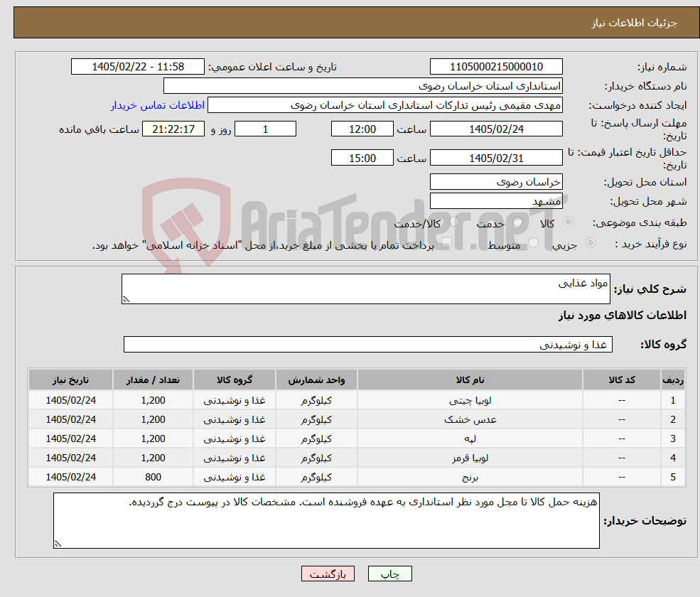Click the remaining days field showing 1
The image size is (700, 597).
click(265, 129)
